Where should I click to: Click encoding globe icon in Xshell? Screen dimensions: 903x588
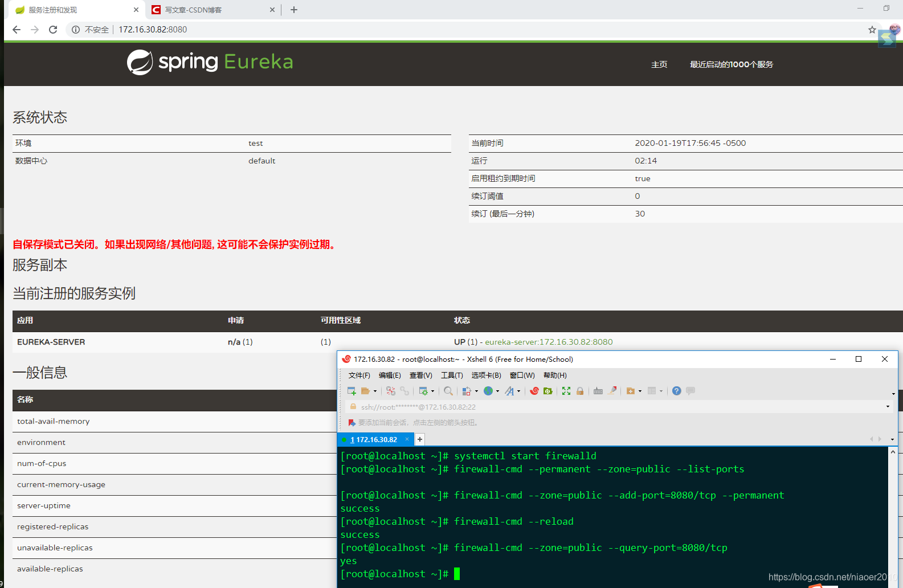488,391
